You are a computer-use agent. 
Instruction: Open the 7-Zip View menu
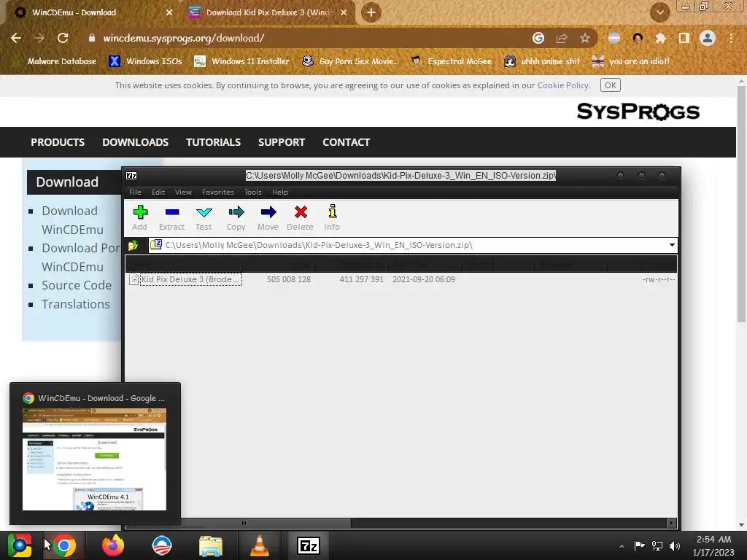(x=183, y=192)
